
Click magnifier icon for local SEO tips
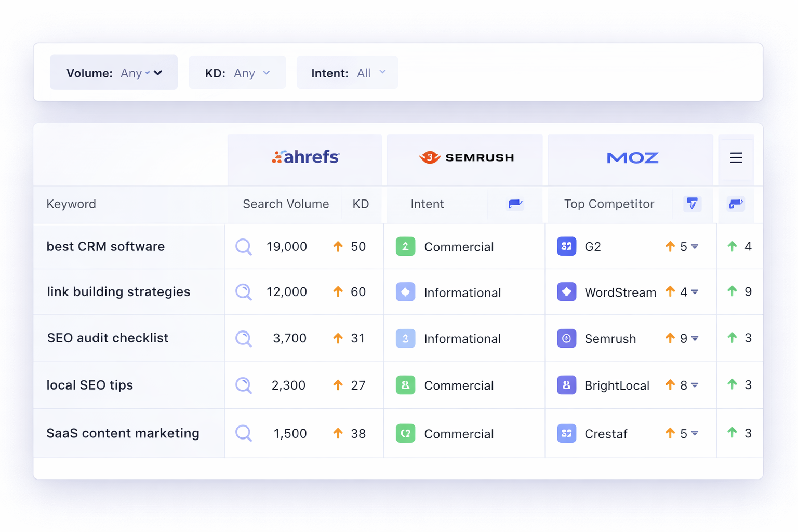pos(244,385)
